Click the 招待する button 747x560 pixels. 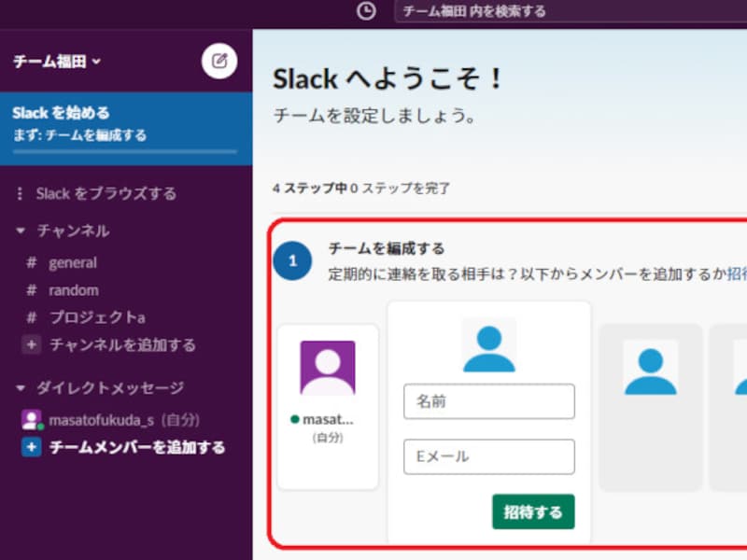click(x=533, y=511)
